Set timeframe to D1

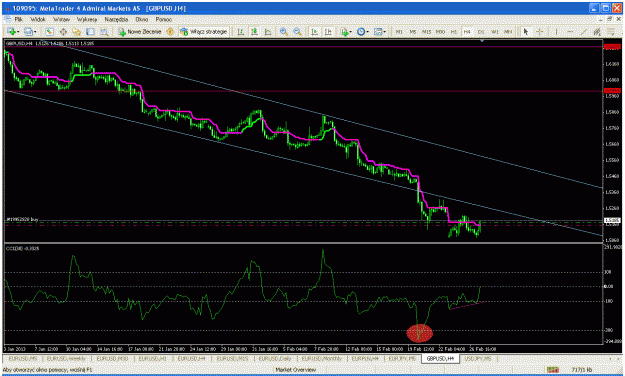tap(481, 32)
